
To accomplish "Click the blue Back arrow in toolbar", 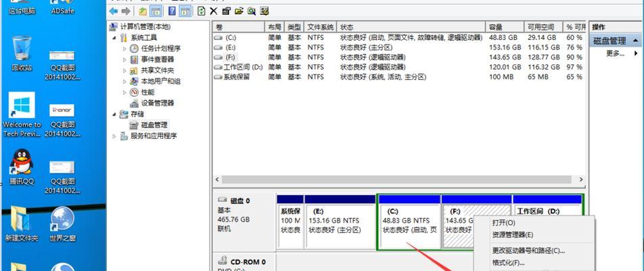I will tap(114, 11).
